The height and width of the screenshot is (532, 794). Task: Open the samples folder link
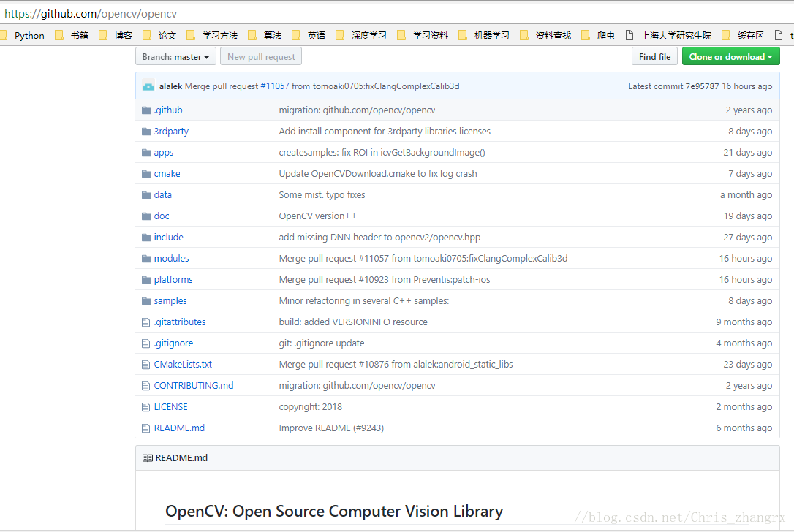170,300
